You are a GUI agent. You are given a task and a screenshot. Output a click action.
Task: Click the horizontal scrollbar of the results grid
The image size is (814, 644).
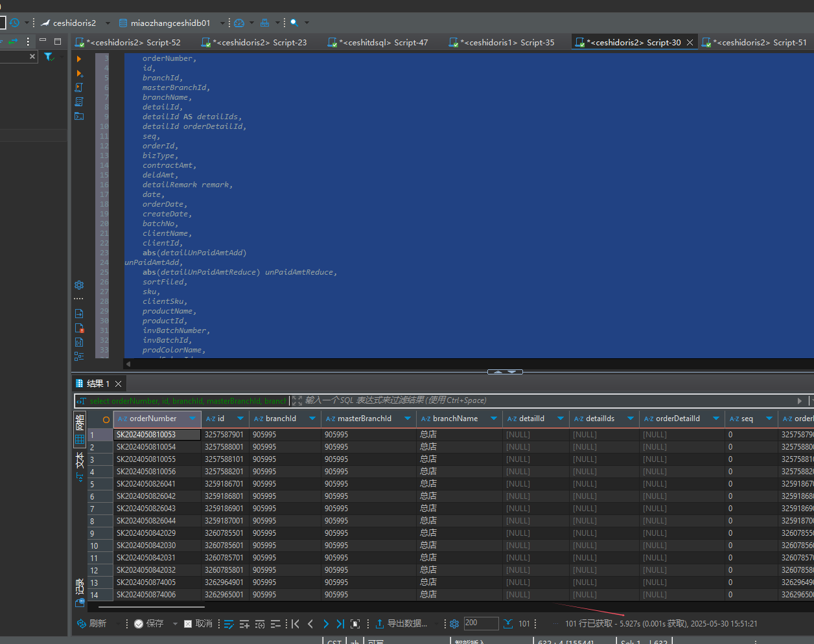151,607
